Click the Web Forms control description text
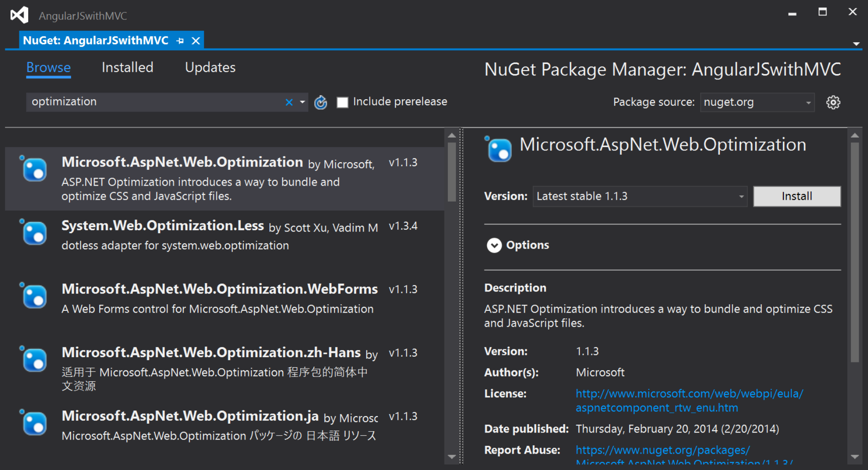The image size is (868, 470). coord(217,309)
